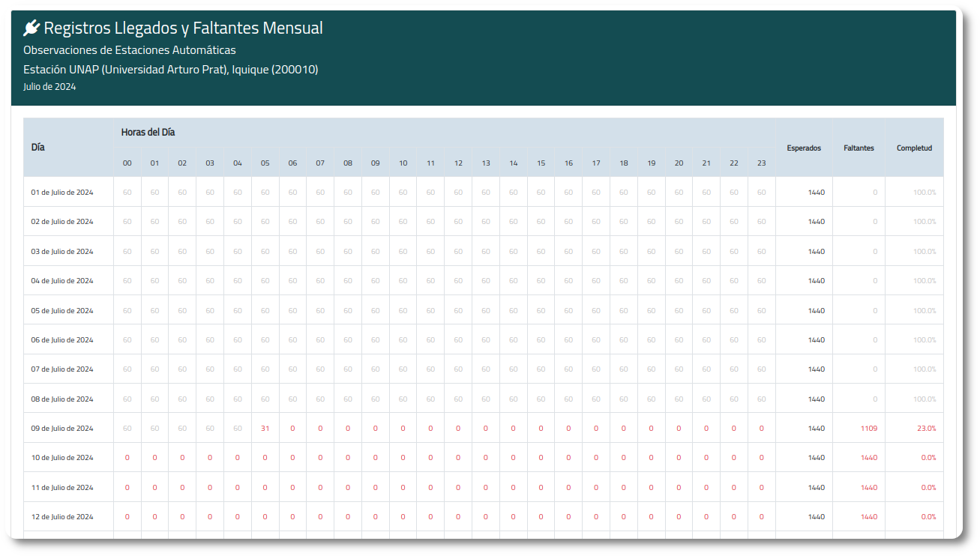Click the hour '00' column header
This screenshot has height=556, width=980.
127,163
